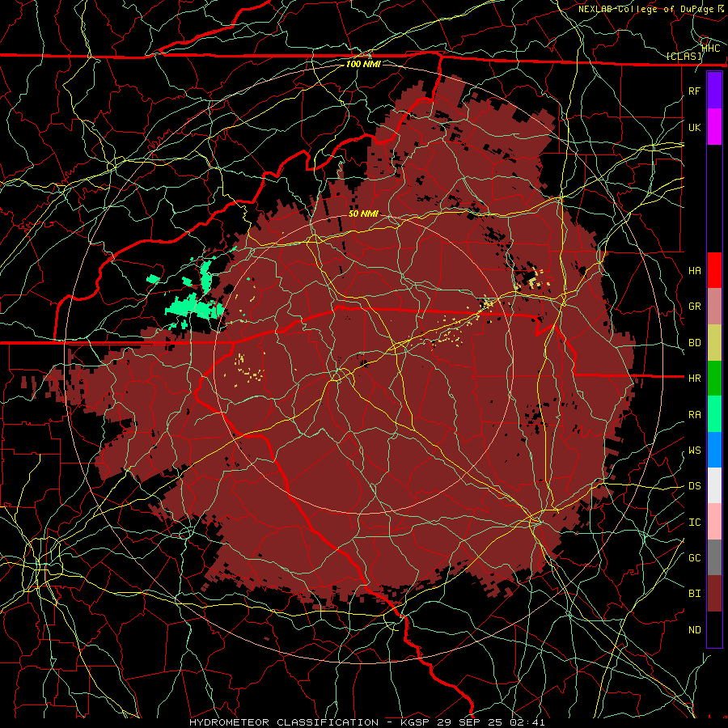Click the GR legend label
Screen dimensions: 728x728
(695, 307)
